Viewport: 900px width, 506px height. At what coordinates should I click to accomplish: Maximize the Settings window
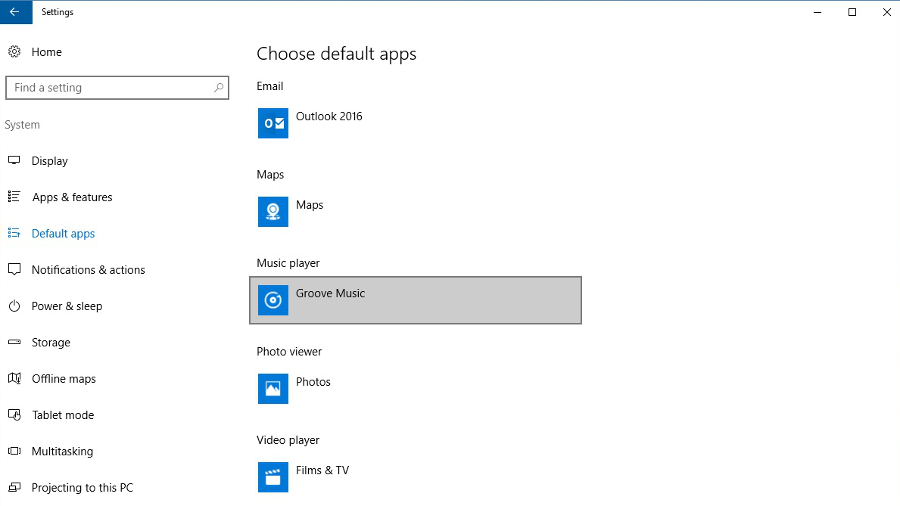(x=852, y=12)
